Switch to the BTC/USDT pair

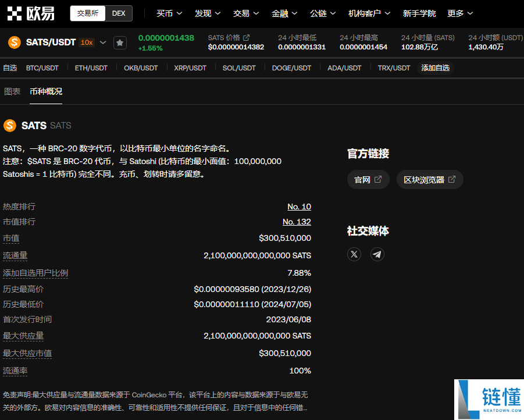42,68
